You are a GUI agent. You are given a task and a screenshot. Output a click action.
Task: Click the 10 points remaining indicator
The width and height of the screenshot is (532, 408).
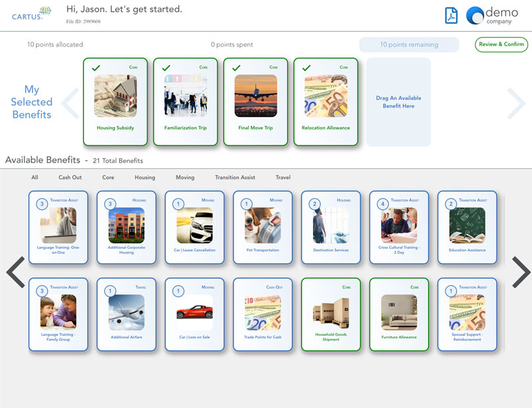pos(409,45)
